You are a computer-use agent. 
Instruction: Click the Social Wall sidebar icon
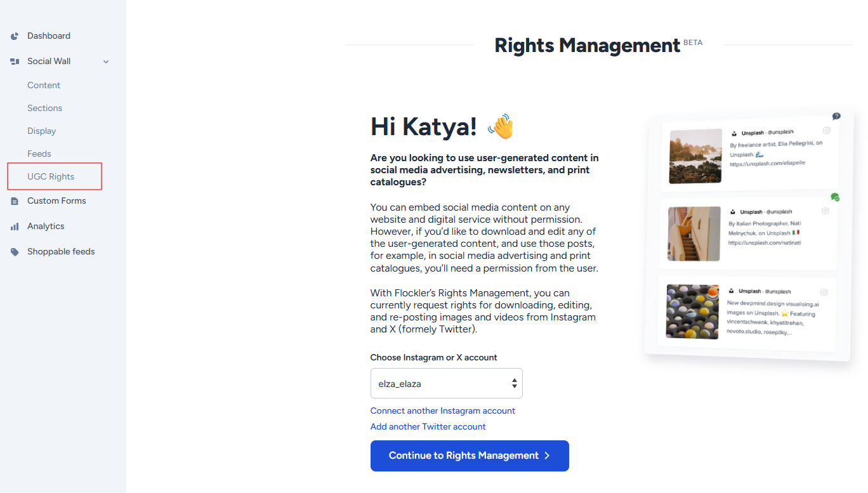click(15, 62)
